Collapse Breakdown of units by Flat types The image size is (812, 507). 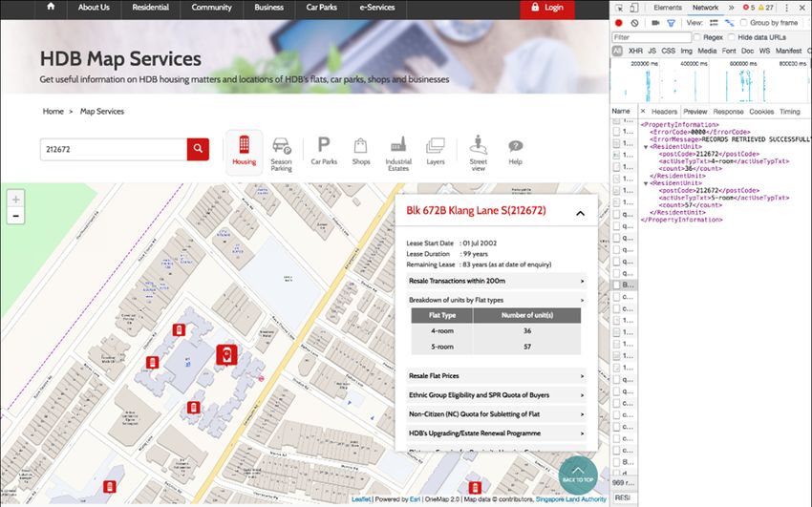496,300
